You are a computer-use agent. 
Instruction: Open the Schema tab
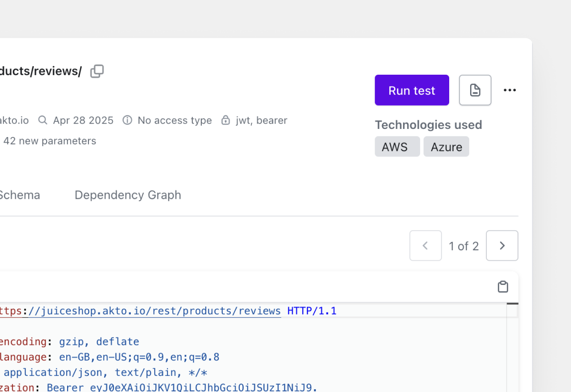[19, 195]
